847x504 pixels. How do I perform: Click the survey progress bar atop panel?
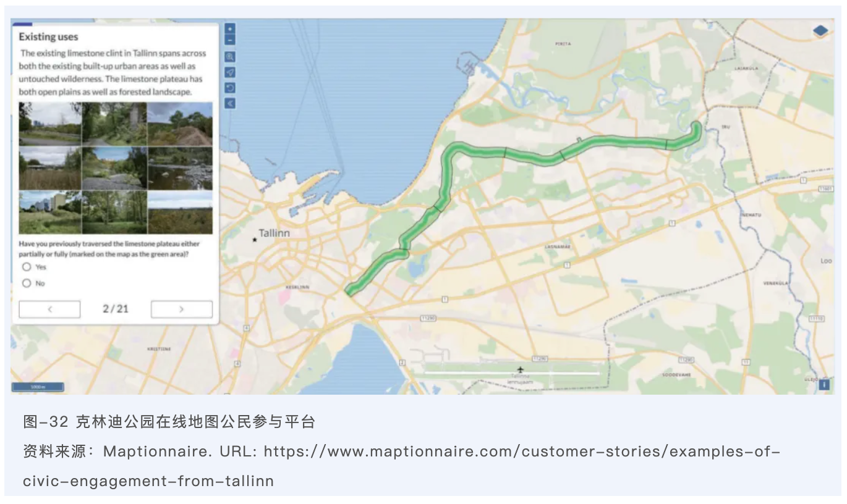click(x=116, y=23)
